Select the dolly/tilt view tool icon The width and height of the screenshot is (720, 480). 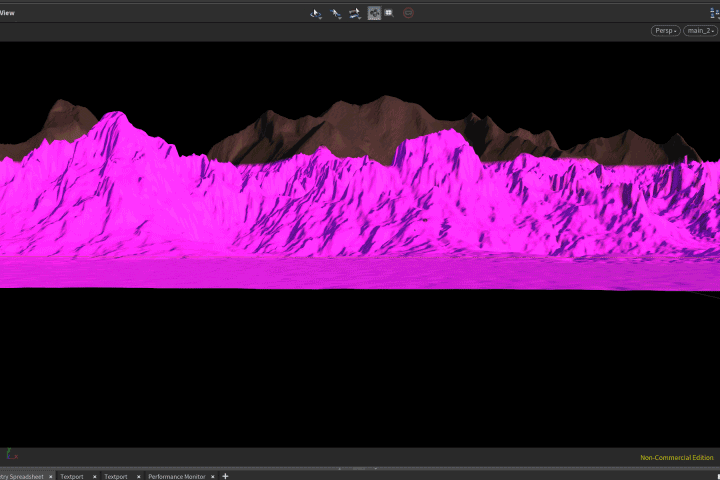tap(354, 13)
